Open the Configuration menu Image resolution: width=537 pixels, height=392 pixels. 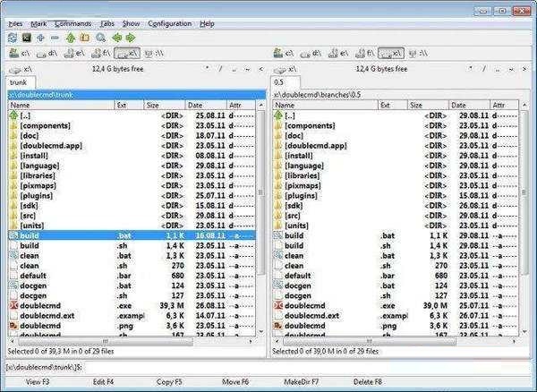(x=169, y=23)
